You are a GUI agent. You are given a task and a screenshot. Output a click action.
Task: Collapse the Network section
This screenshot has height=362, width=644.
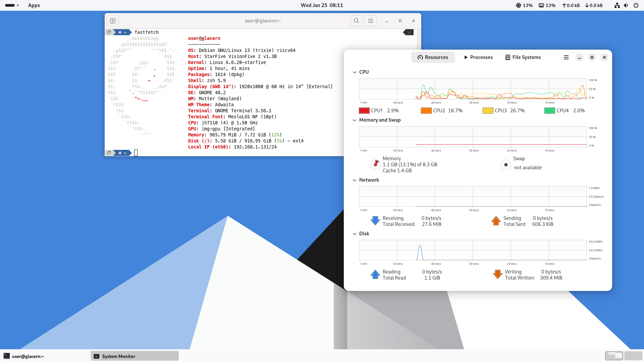point(355,180)
